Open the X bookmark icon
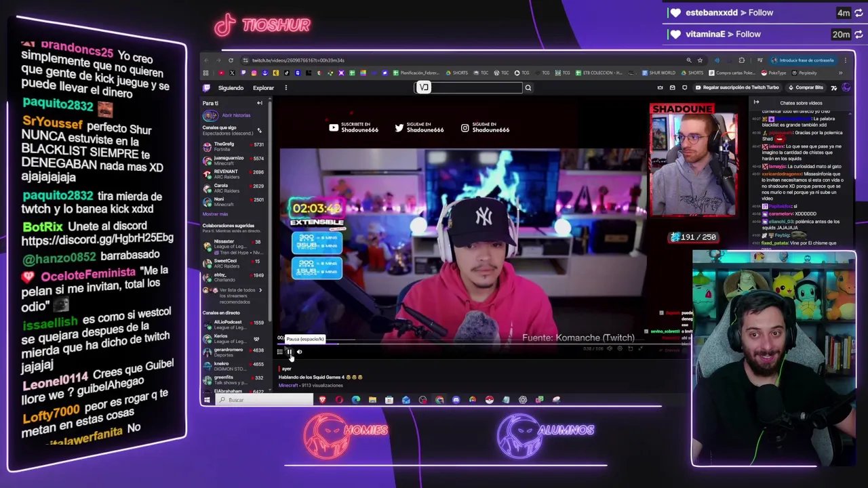 pyautogui.click(x=232, y=73)
